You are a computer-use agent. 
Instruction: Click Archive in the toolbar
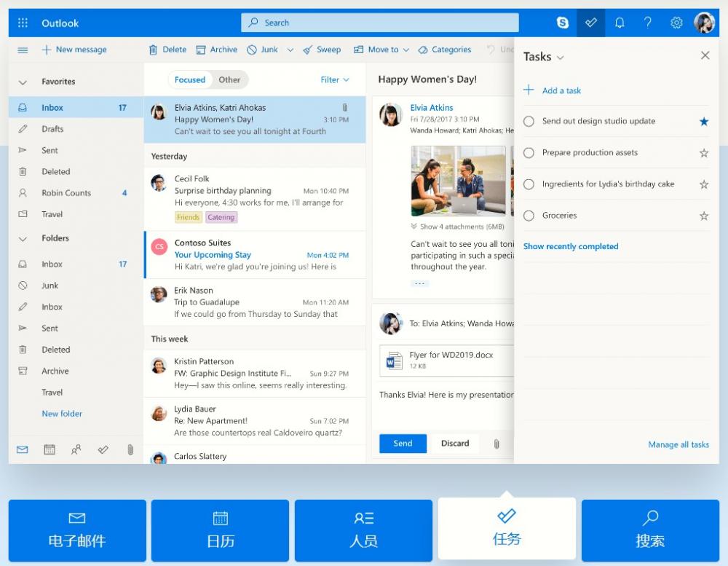216,50
